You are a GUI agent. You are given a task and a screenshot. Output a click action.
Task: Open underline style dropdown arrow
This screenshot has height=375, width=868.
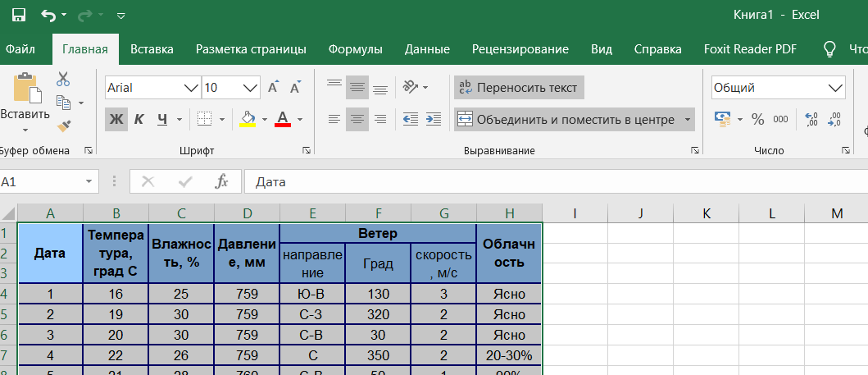(180, 119)
